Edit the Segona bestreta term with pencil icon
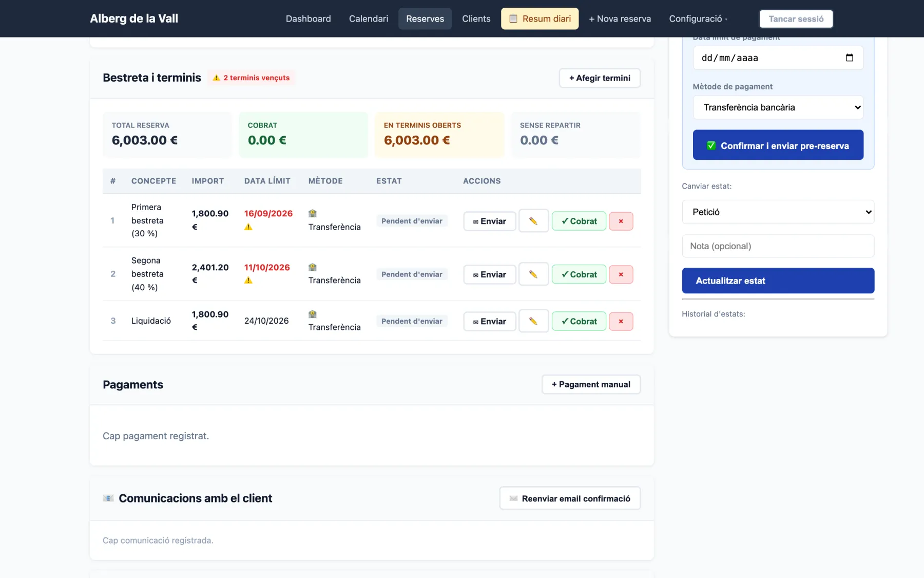The height and width of the screenshot is (578, 924). click(x=533, y=274)
